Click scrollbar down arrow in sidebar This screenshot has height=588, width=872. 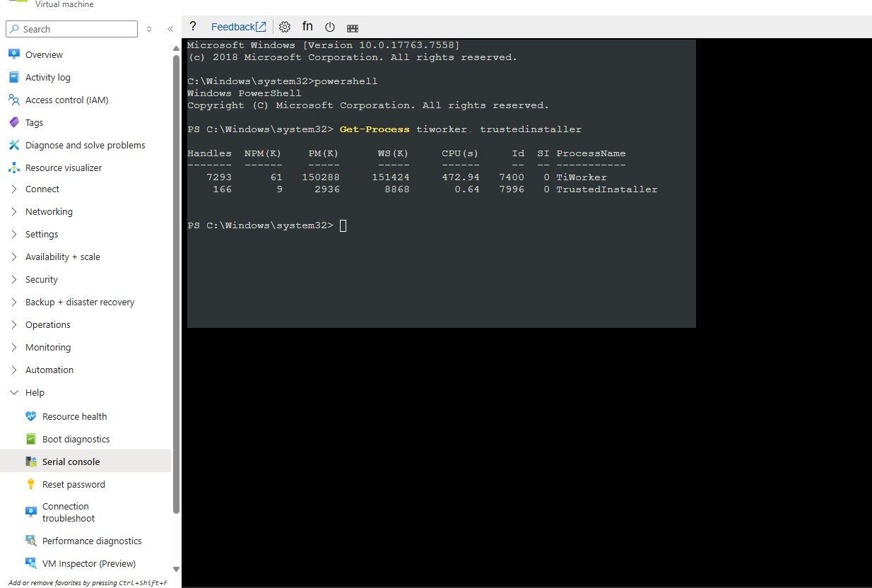pos(176,569)
